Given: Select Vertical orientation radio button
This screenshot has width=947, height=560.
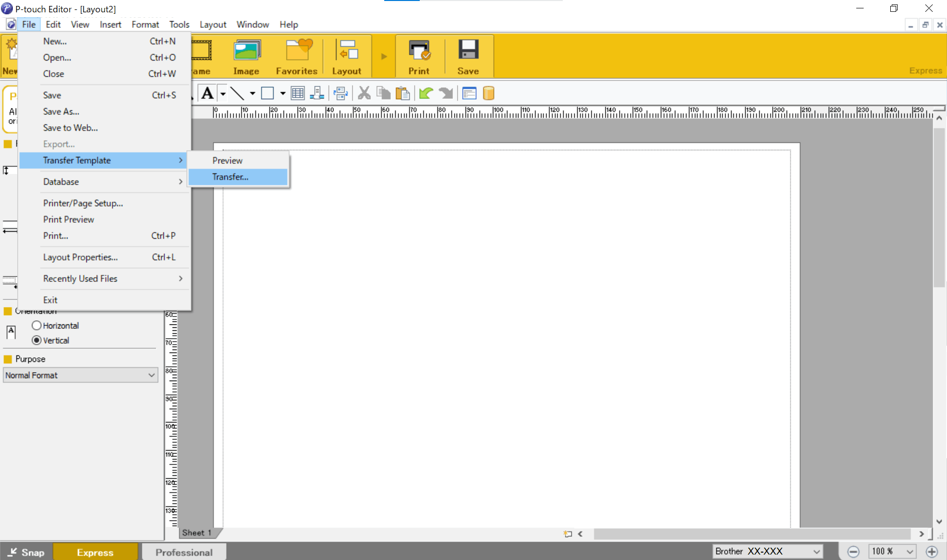Looking at the screenshot, I should click(x=36, y=340).
